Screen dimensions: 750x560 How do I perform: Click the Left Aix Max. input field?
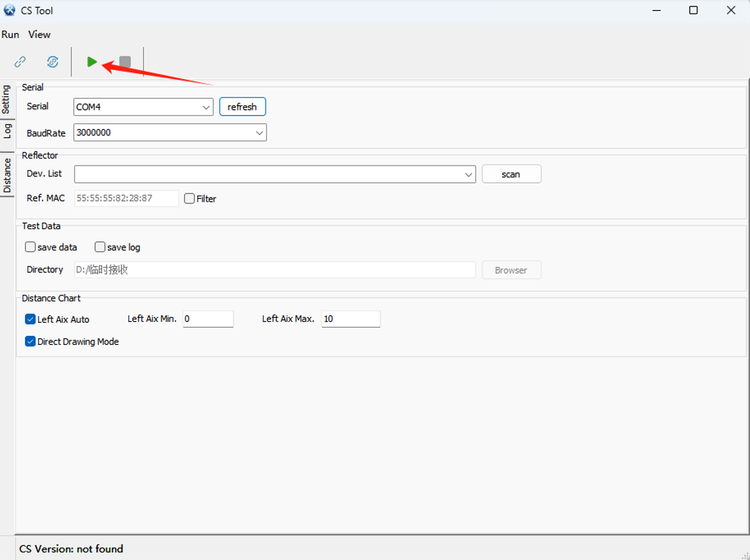coord(351,319)
